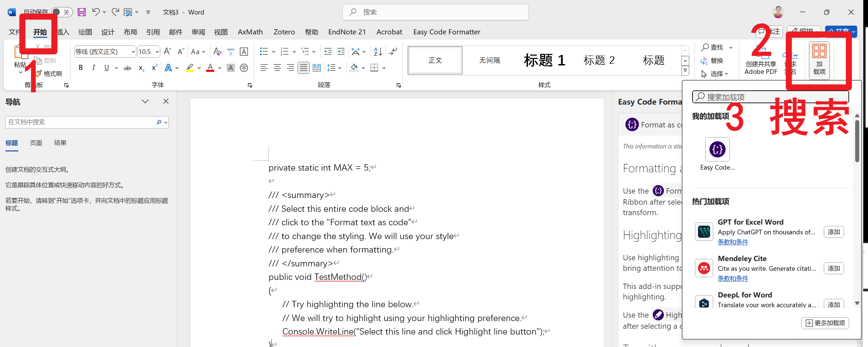This screenshot has height=347, width=868.
Task: Apply multilevel list icon
Action: point(305,52)
